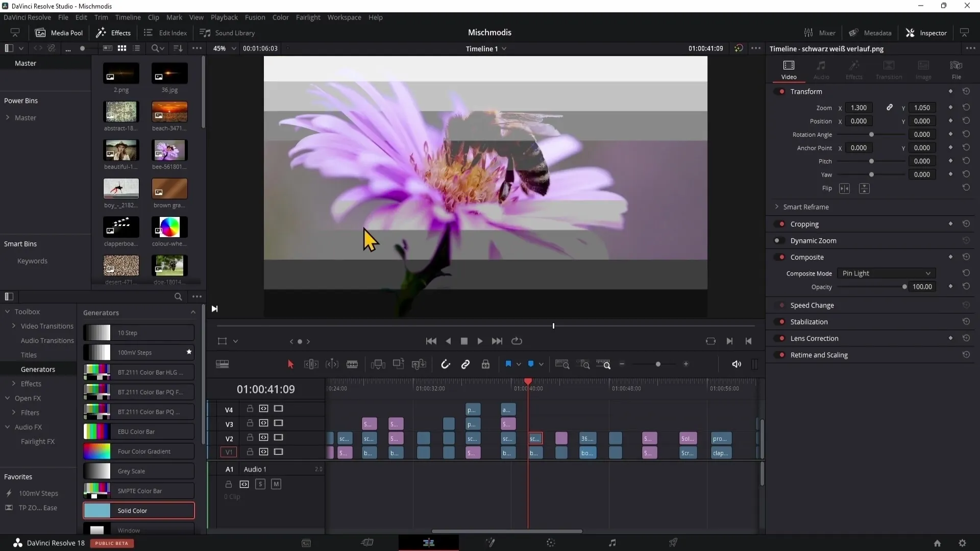This screenshot has width=980, height=551.
Task: Select the Mixer panel icon
Action: 807,32
